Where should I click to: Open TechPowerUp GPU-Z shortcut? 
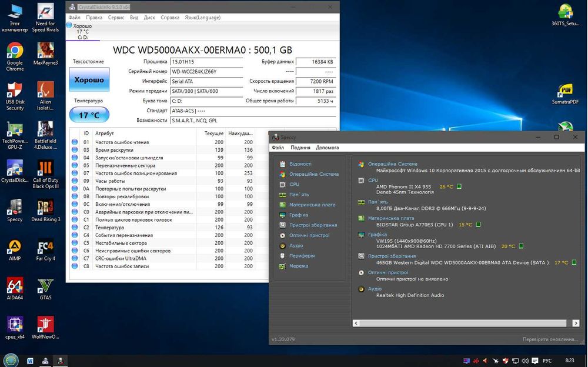click(x=15, y=135)
